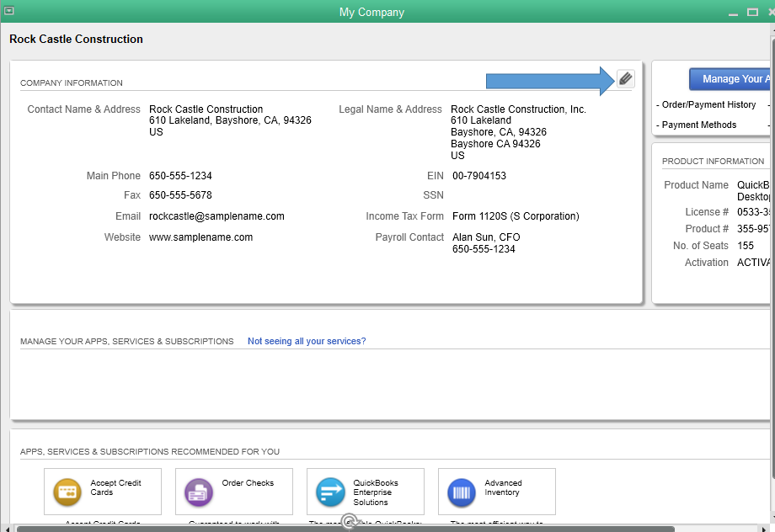Click the QuickBooks Enterprise Solutions blue icon
775x532 pixels.
pos(330,492)
